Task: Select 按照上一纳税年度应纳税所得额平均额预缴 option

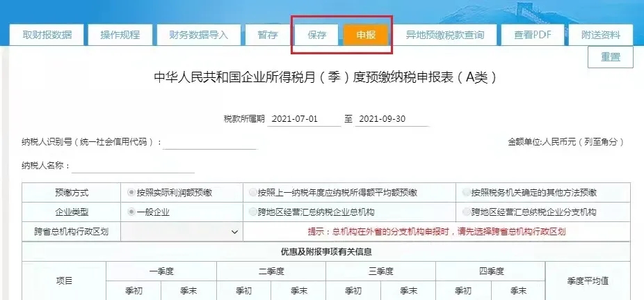Action: tap(252, 193)
